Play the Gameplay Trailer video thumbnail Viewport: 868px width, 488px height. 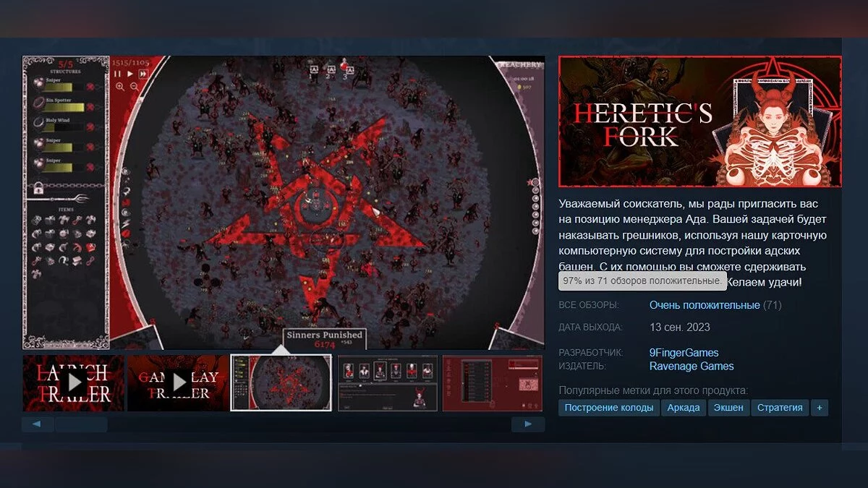click(x=178, y=383)
